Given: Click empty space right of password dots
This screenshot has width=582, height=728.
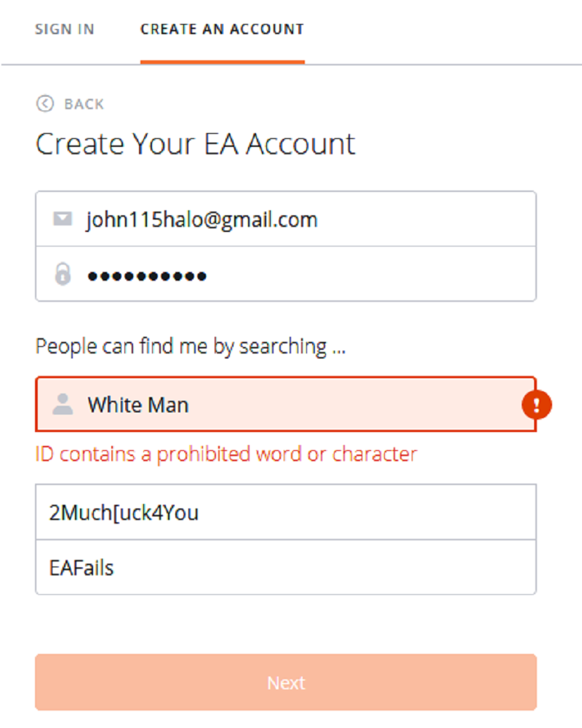Looking at the screenshot, I should pos(372,274).
